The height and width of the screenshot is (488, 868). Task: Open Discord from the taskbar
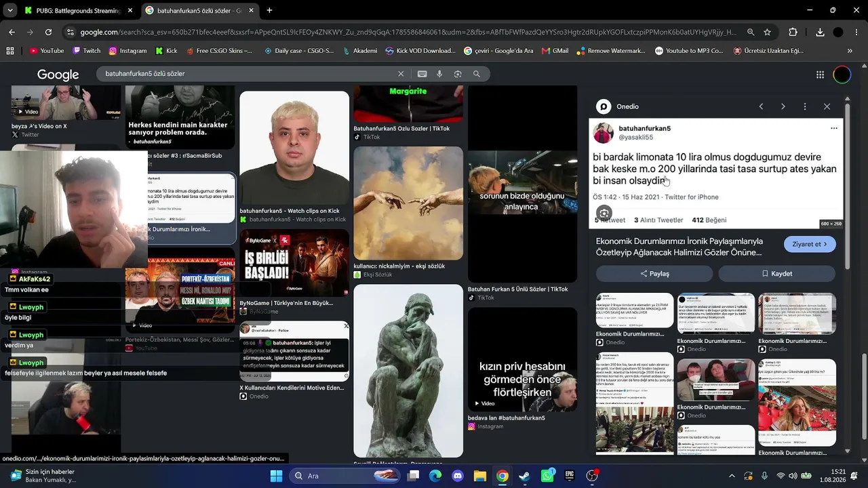pyautogui.click(x=458, y=476)
